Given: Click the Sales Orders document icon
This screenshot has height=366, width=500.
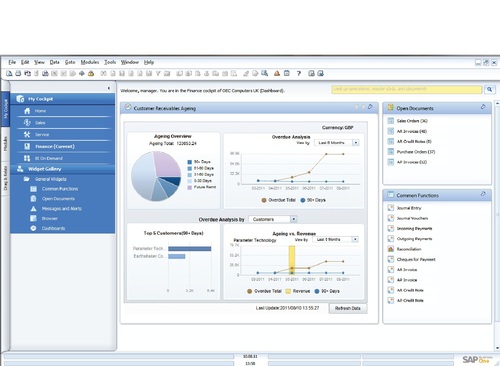Looking at the screenshot, I should [x=391, y=121].
